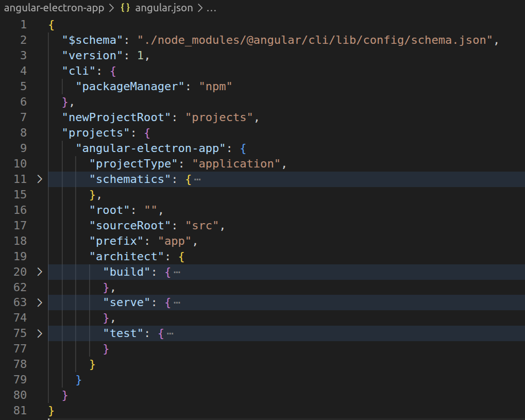Click the ellipsis after "test": {

(170, 334)
